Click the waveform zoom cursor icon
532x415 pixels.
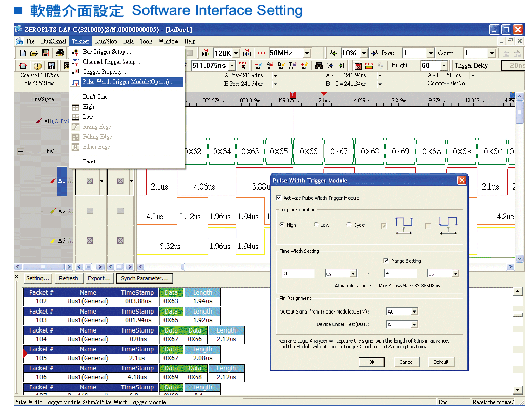point(242,66)
